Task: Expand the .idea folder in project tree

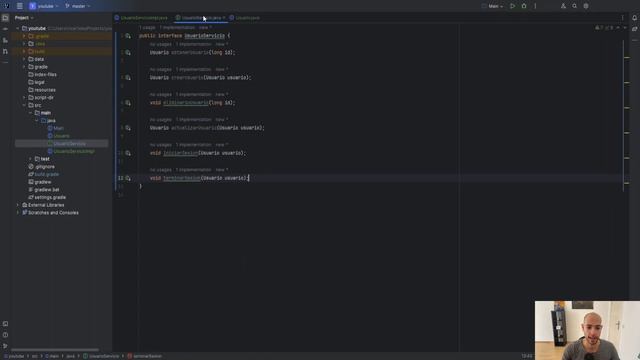Action: (x=24, y=44)
